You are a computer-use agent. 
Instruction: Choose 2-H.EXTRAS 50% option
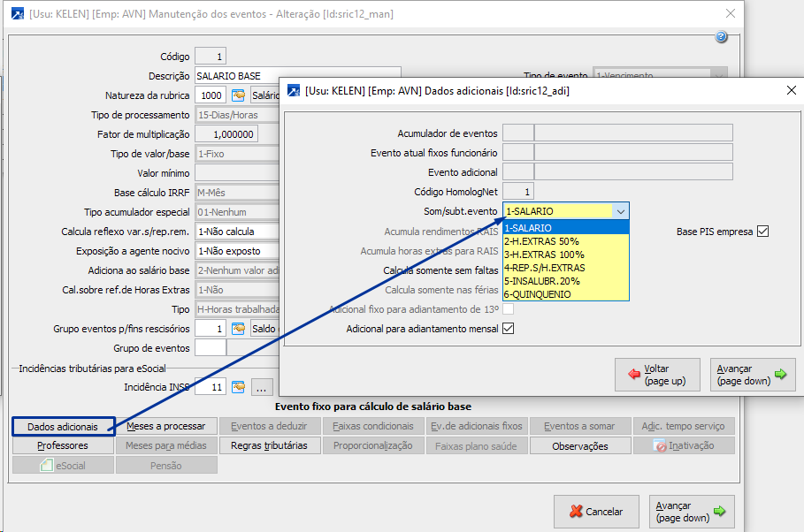click(565, 241)
